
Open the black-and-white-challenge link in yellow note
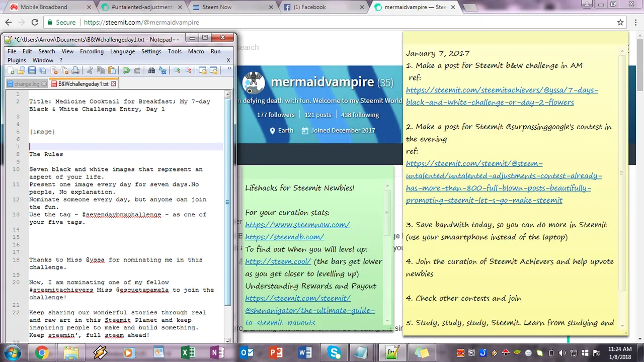point(502,96)
